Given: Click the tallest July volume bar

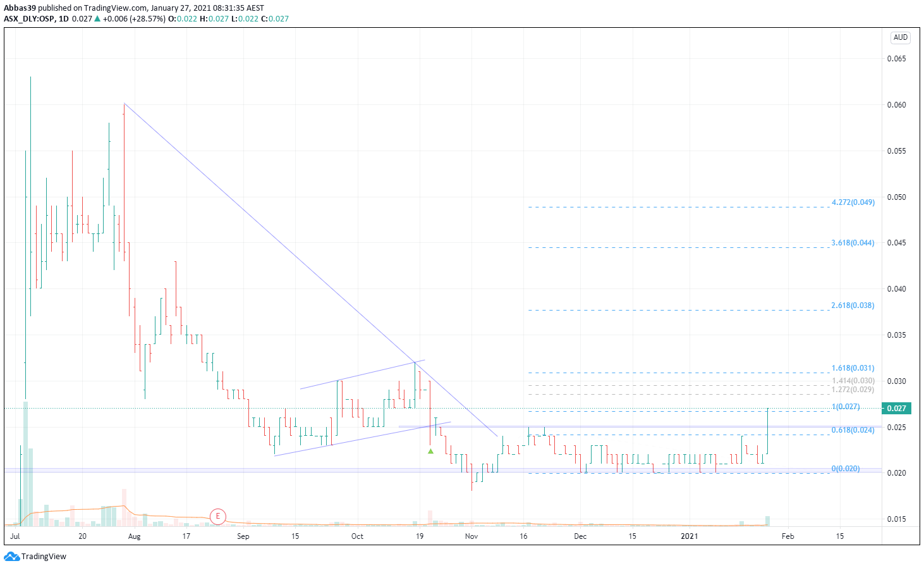Looking at the screenshot, I should point(25,464).
